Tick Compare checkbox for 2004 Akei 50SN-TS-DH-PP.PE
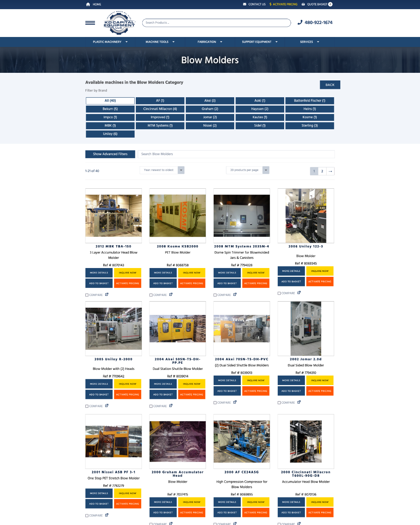This screenshot has height=525, width=420. pos(151,406)
